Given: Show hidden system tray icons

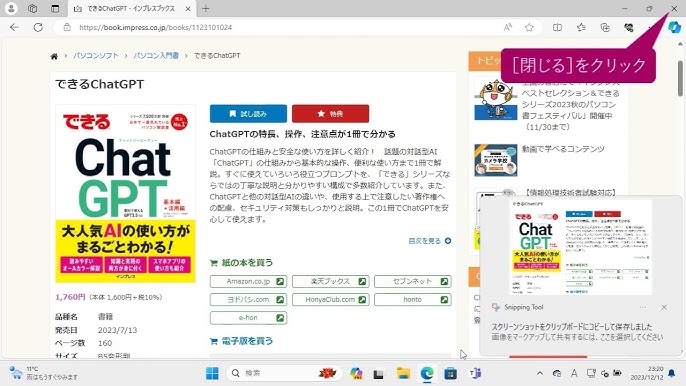Looking at the screenshot, I should click(x=540, y=373).
